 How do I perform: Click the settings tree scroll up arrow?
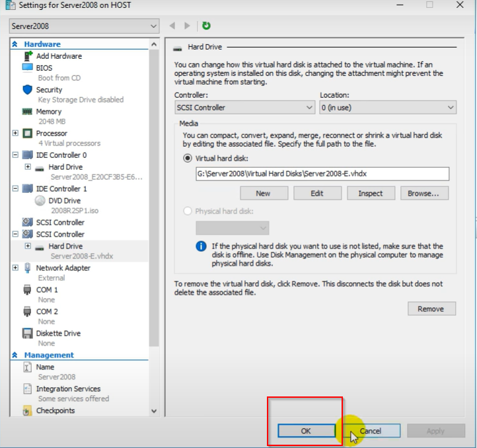coord(154,44)
